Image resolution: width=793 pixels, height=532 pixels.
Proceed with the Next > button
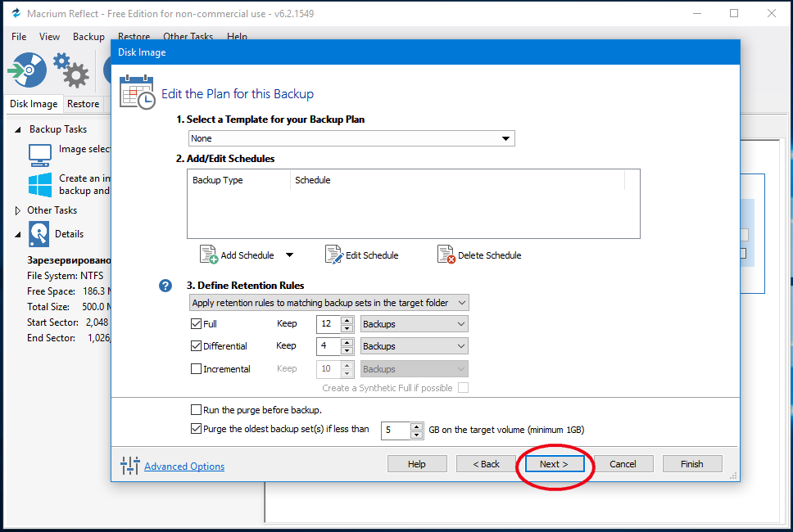point(555,464)
